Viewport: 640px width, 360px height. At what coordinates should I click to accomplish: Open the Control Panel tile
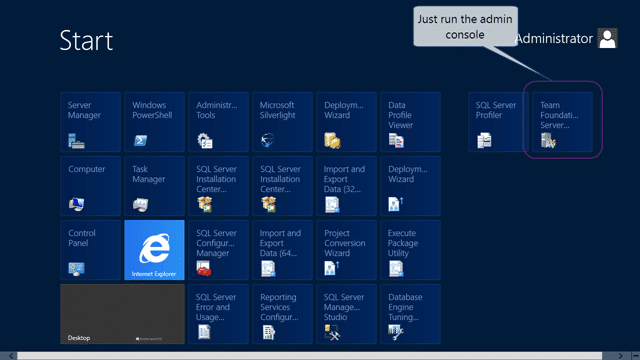pos(90,250)
